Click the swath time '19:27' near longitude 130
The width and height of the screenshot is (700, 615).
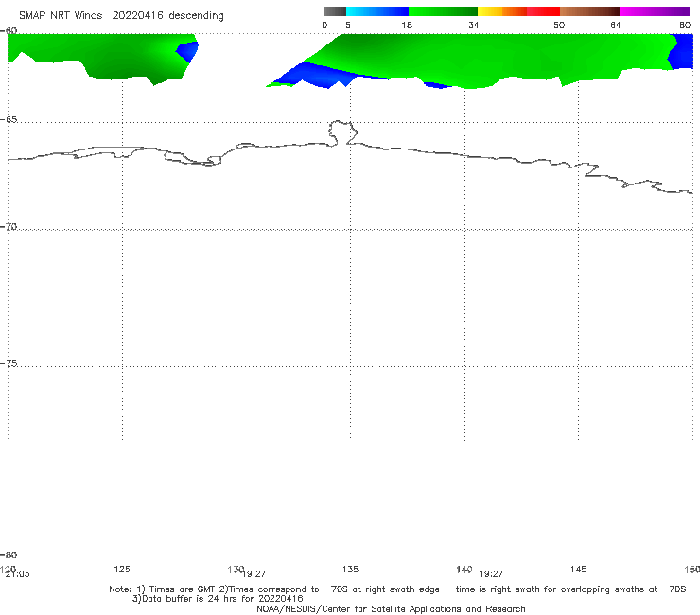click(x=254, y=574)
